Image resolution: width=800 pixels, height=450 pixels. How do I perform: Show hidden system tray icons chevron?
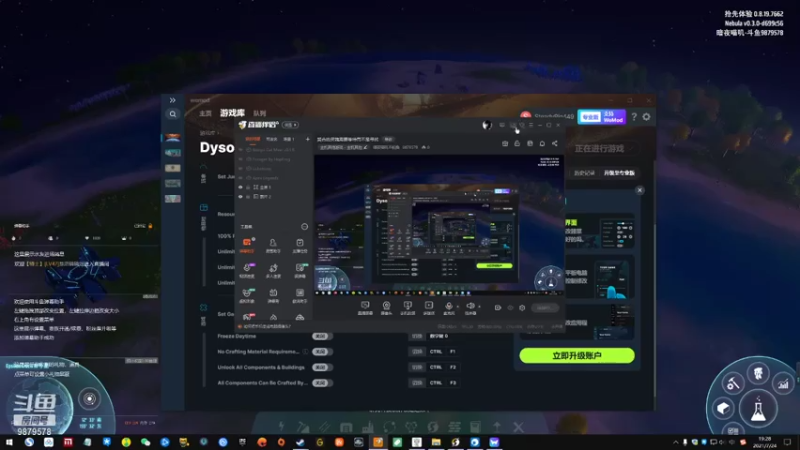point(676,442)
